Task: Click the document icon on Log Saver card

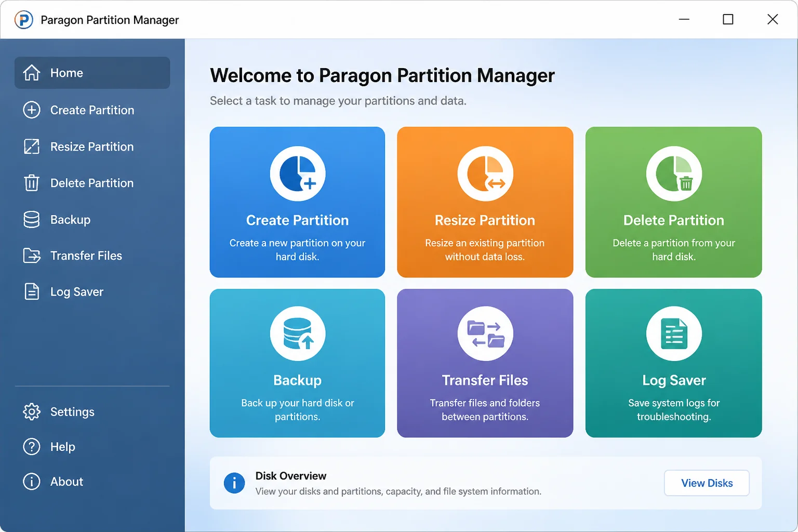Action: coord(674,334)
